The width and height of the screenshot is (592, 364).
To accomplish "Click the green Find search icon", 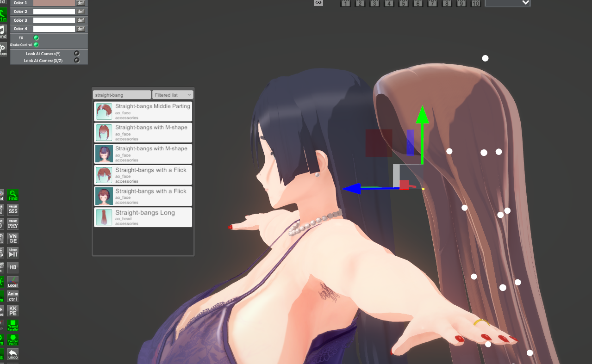I will [13, 195].
